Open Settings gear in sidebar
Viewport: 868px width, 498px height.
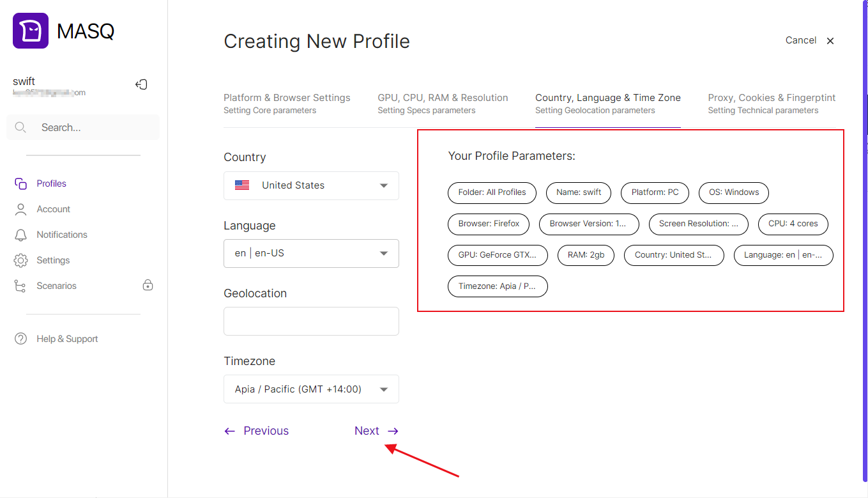pos(20,260)
